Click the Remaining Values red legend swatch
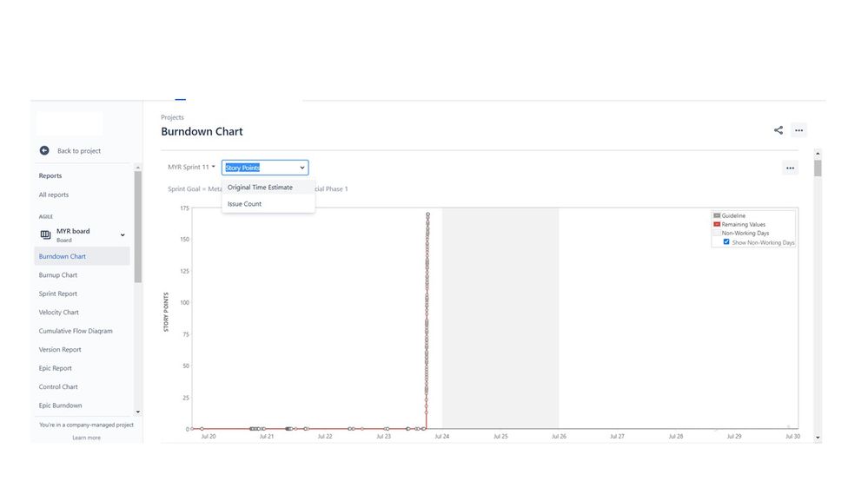 [x=717, y=225]
